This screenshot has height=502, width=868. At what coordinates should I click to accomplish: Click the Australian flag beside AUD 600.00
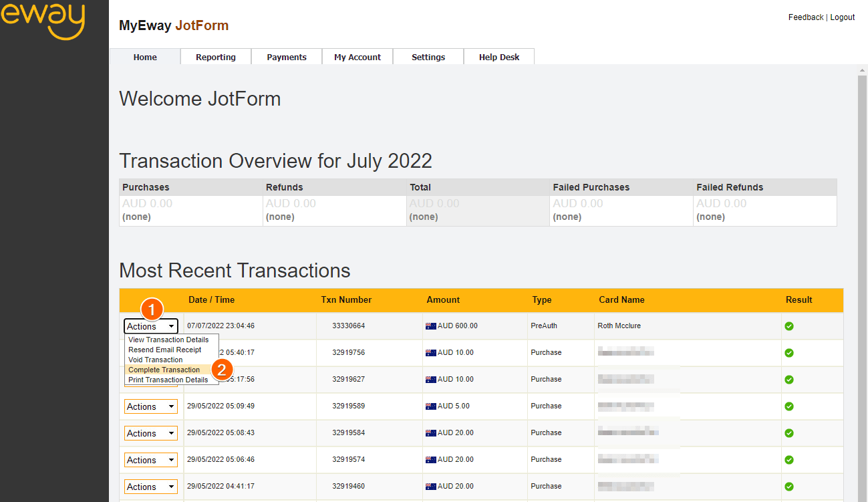point(430,326)
